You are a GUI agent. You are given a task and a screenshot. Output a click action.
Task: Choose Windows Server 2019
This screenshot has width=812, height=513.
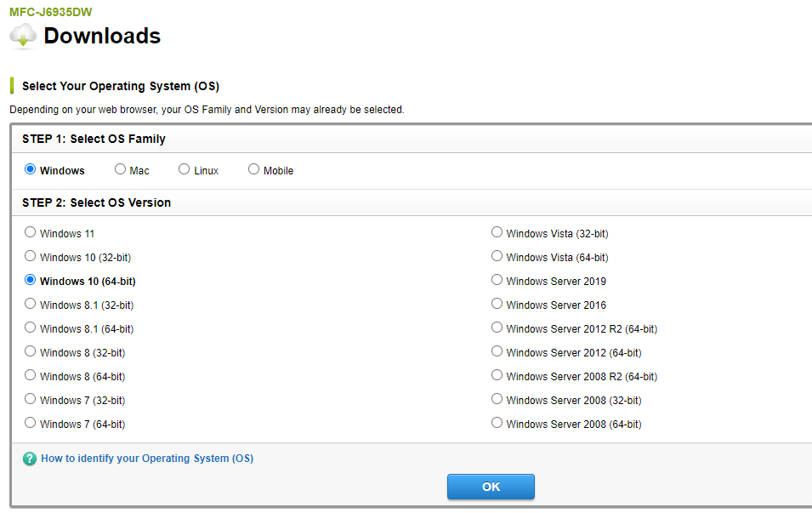(497, 280)
